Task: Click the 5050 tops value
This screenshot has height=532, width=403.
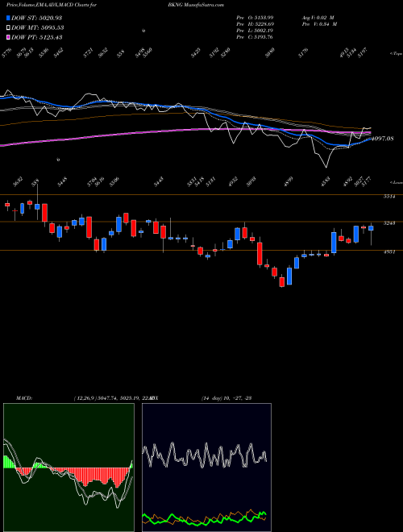Action: click(x=270, y=53)
